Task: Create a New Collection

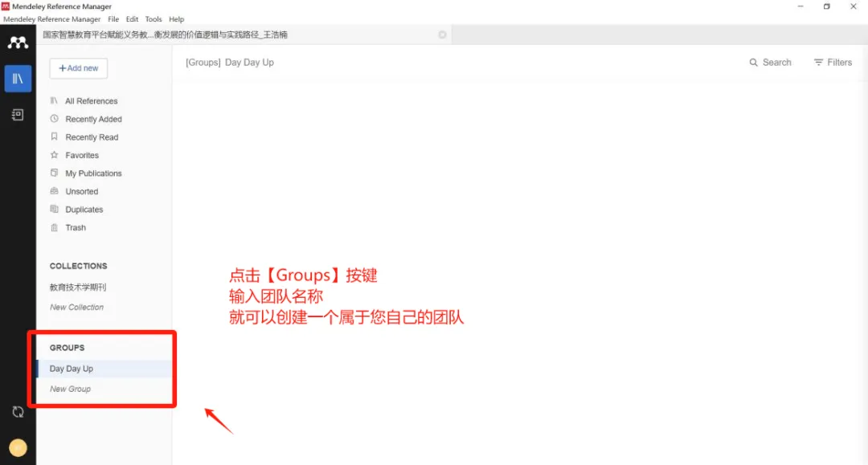Action: (x=76, y=308)
